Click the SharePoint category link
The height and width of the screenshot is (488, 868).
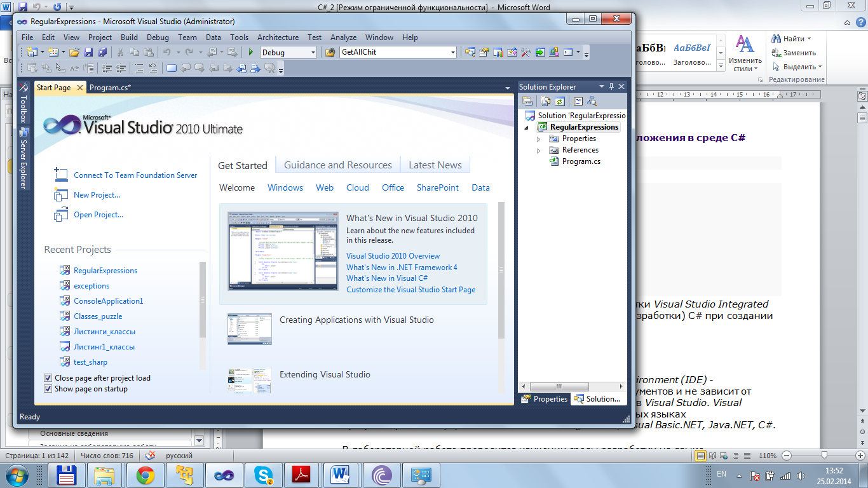tap(437, 187)
